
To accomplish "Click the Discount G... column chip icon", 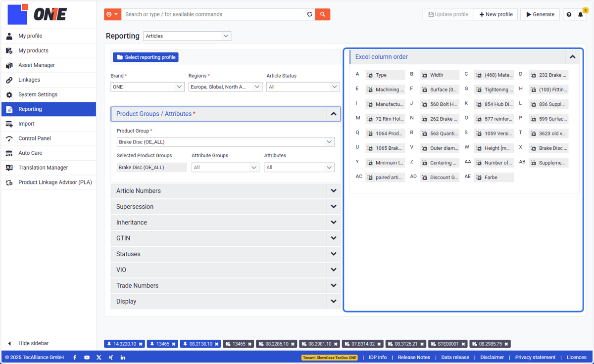I will coord(424,177).
